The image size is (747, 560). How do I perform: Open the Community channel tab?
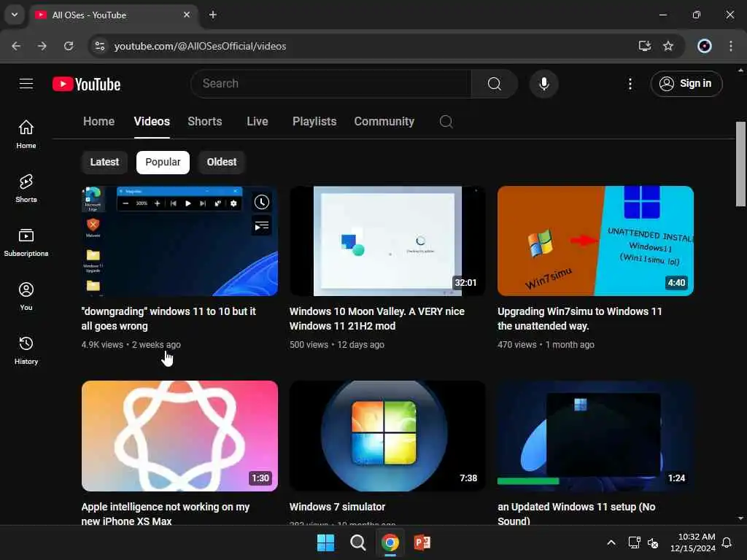click(x=384, y=122)
